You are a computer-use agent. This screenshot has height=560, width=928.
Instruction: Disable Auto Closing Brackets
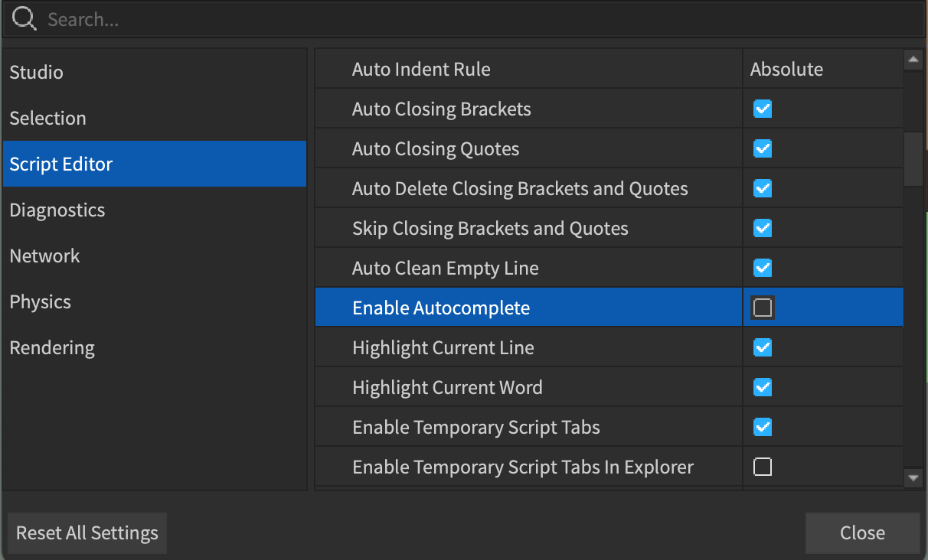tap(763, 109)
